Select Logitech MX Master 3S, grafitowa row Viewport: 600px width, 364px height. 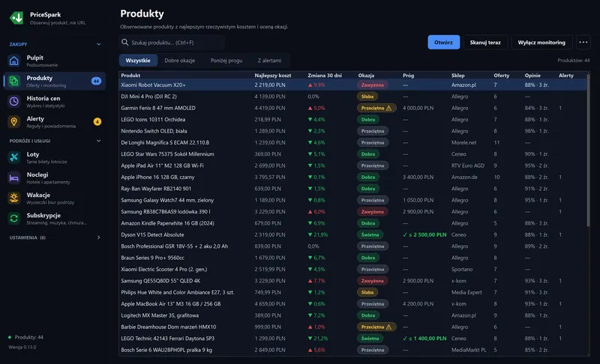pos(352,315)
